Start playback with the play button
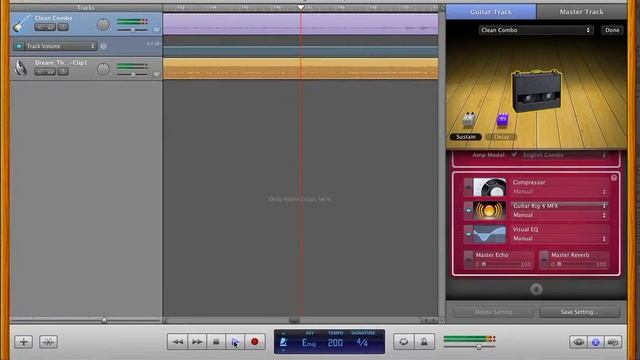 pyautogui.click(x=235, y=342)
